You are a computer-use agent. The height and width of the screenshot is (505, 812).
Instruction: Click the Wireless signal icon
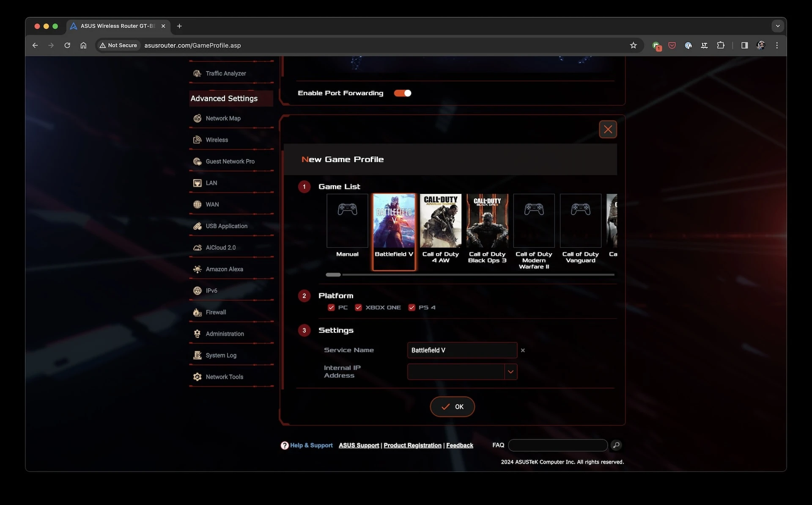click(x=197, y=140)
